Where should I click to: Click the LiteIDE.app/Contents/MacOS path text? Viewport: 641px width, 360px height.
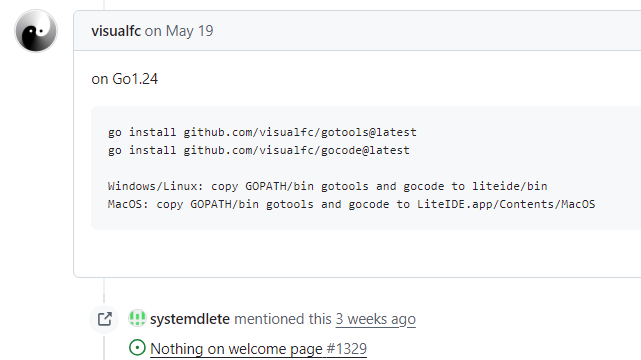506,204
